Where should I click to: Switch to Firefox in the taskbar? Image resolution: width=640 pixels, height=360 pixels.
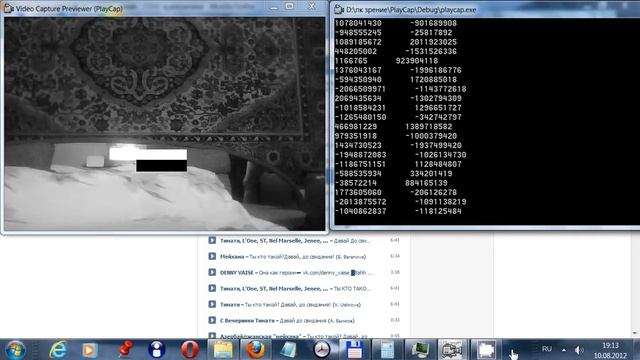[x=256, y=350]
